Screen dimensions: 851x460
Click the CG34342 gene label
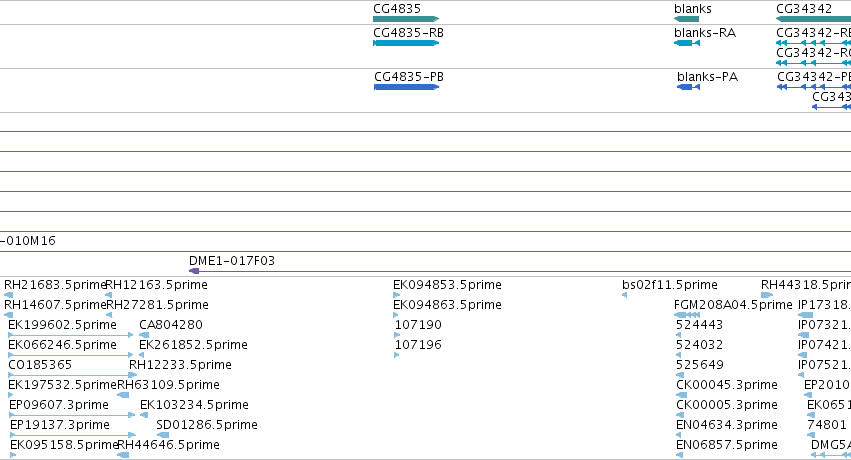point(804,9)
